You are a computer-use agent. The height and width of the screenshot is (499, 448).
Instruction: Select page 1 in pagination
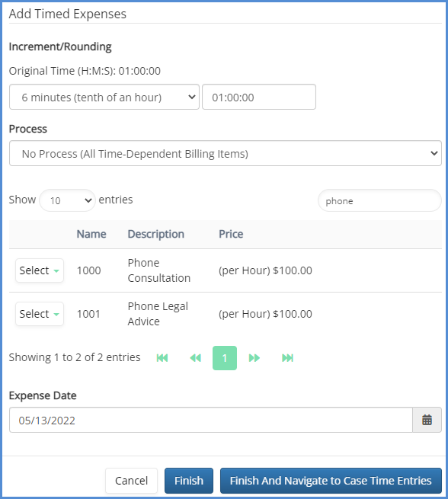225,358
